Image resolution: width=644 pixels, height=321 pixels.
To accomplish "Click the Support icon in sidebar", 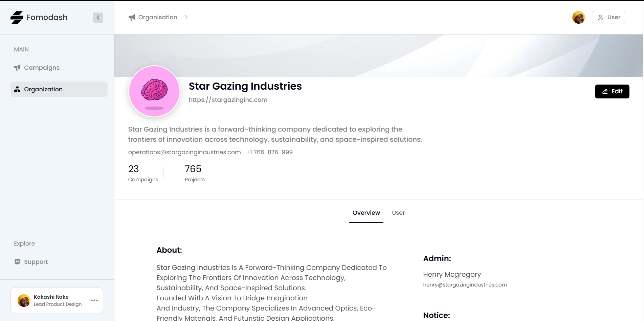I will 17,262.
